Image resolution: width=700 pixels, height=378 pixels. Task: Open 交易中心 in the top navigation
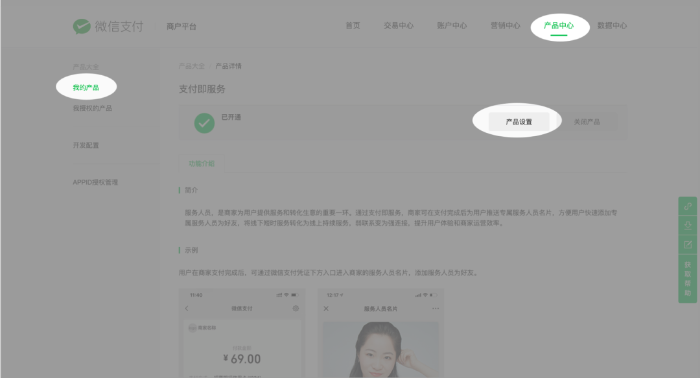(x=398, y=25)
